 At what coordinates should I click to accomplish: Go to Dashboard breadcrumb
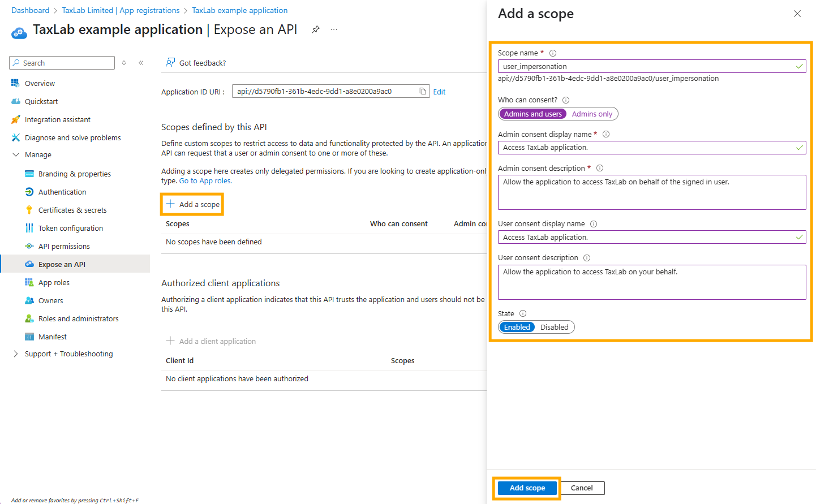click(x=30, y=10)
